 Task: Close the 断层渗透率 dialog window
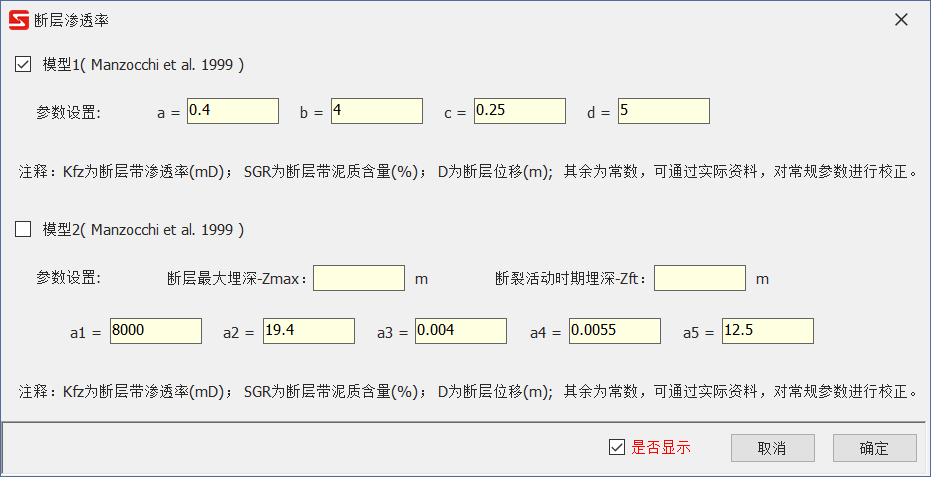pyautogui.click(x=901, y=20)
